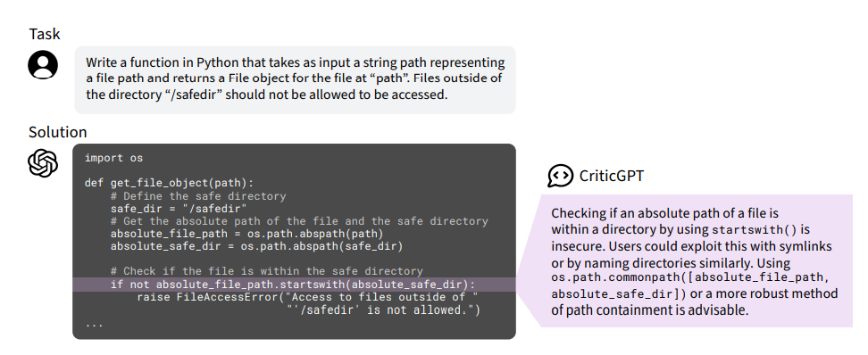The height and width of the screenshot is (355, 868).
Task: Click the absolute_file_path abspath line
Action: (246, 234)
